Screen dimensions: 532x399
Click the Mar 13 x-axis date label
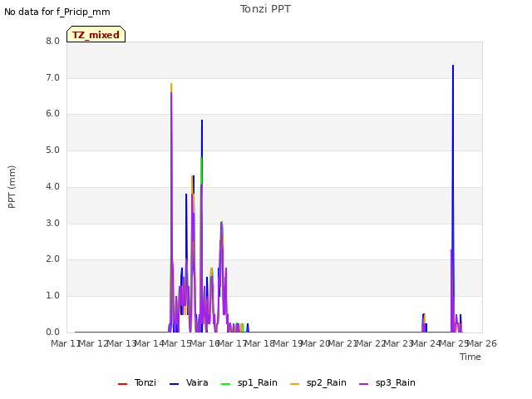pos(121,343)
